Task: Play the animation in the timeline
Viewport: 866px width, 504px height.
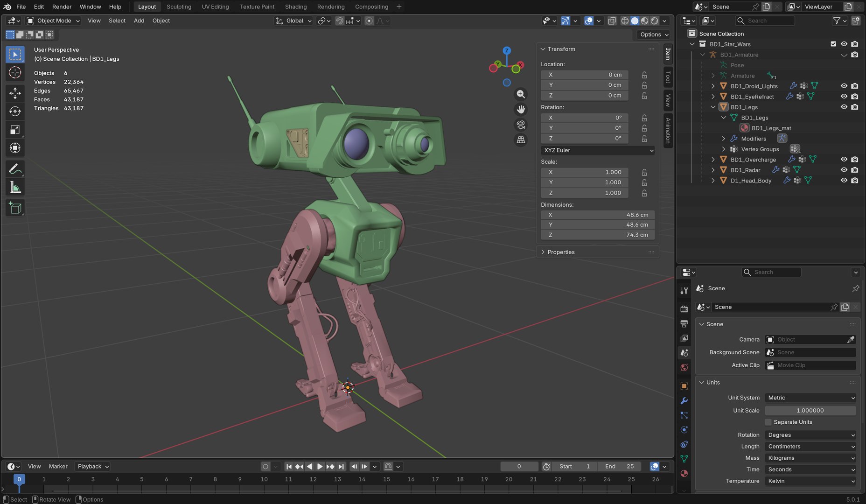Action: (320, 466)
